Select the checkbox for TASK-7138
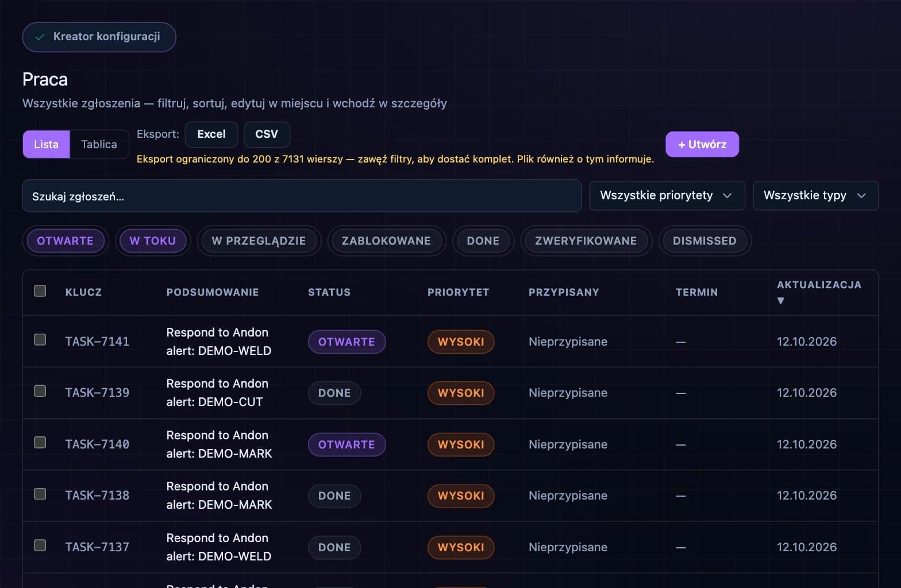The image size is (901, 588). click(x=40, y=494)
